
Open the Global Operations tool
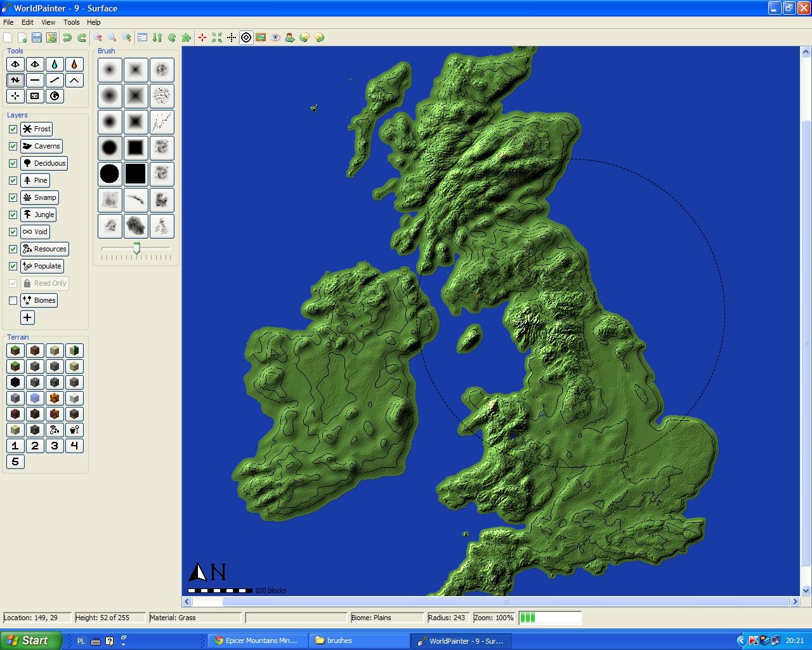[55, 96]
